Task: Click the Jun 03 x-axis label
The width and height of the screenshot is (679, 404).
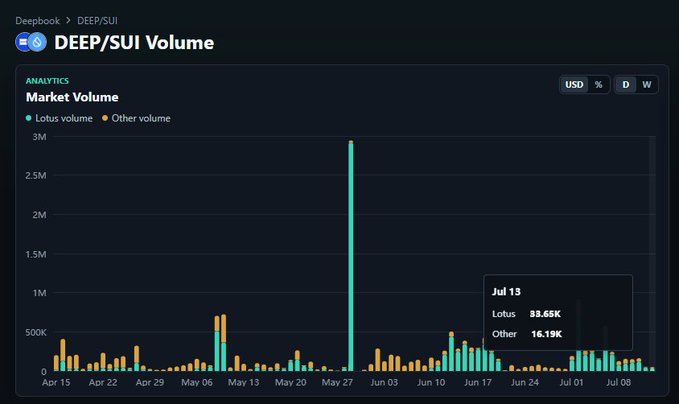Action: click(x=384, y=382)
